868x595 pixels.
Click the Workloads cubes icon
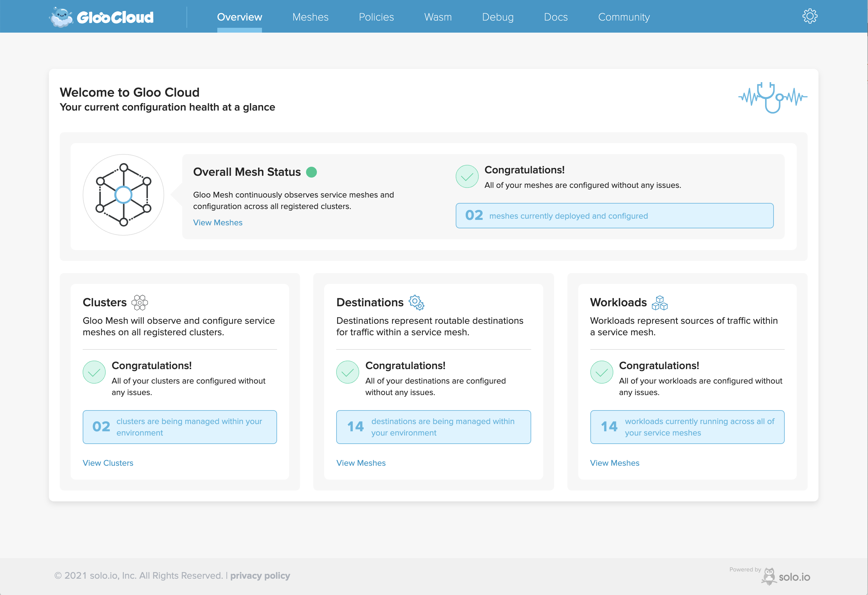[x=659, y=303]
